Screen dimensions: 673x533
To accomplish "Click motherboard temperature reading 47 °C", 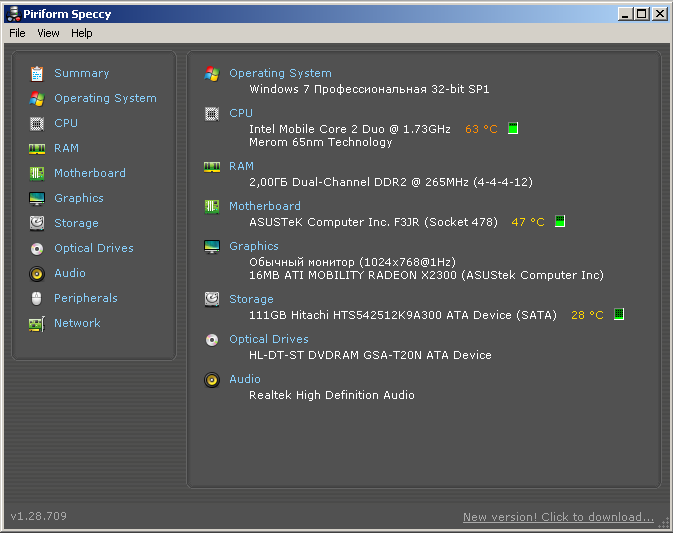I will [x=528, y=222].
